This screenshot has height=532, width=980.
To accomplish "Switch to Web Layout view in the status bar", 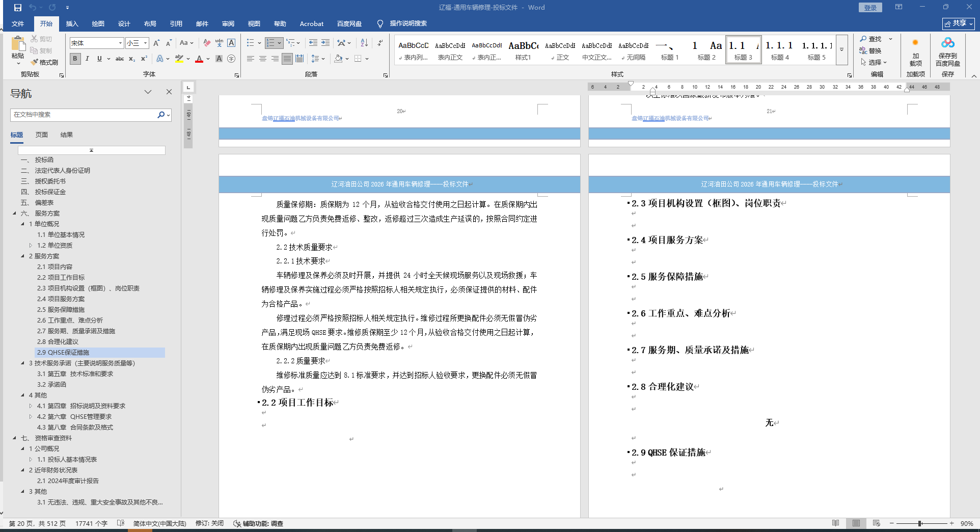I will pyautogui.click(x=877, y=523).
